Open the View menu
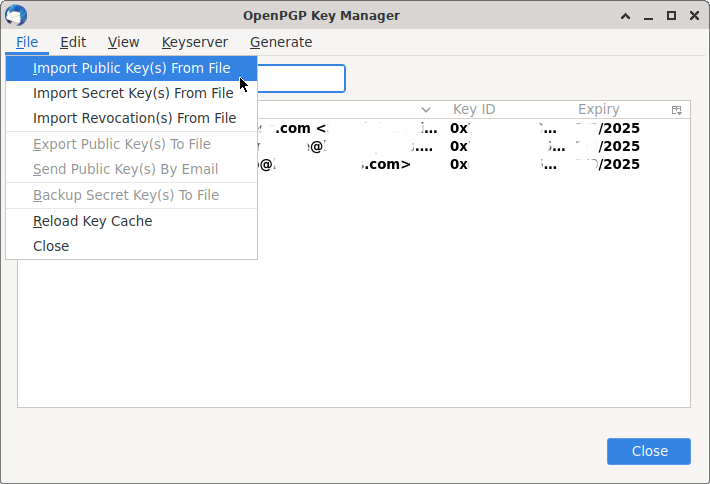Image resolution: width=710 pixels, height=484 pixels. [124, 42]
